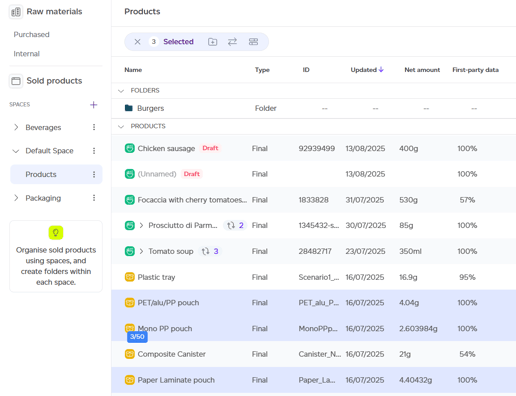Screen dimensions: 516x396
Task: Click the swap arrows icon in selection bar
Action: (232, 42)
